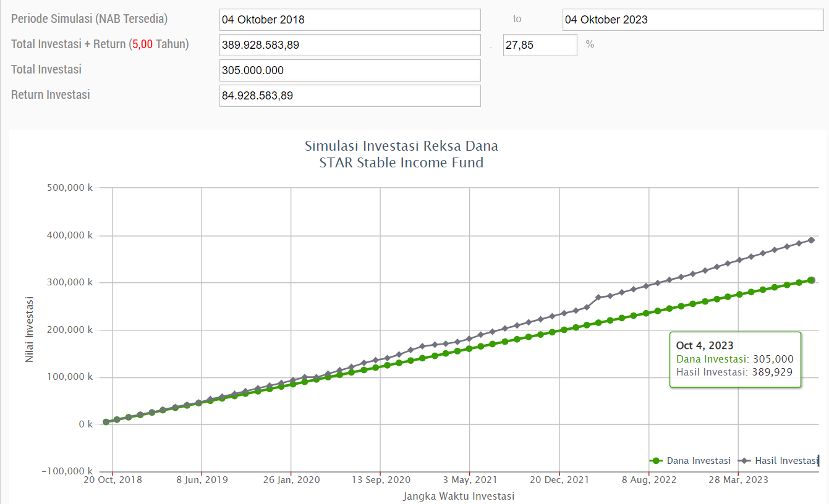This screenshot has width=829, height=504.
Task: Click the STAR Stable Income Fund subtitle
Action: point(401,163)
